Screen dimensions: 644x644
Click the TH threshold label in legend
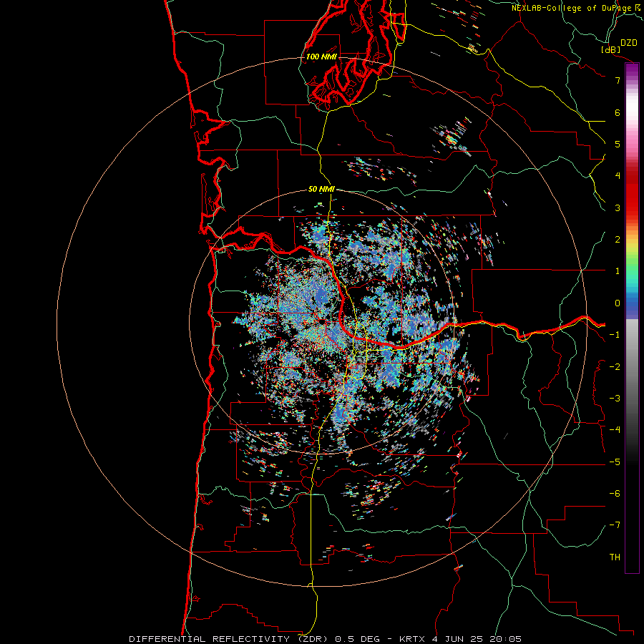(x=615, y=557)
